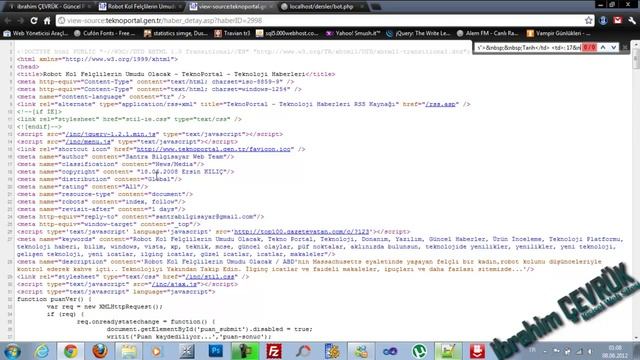Image resolution: width=640 pixels, height=360 pixels.
Task: Open a new tab button
Action: pos(376,7)
